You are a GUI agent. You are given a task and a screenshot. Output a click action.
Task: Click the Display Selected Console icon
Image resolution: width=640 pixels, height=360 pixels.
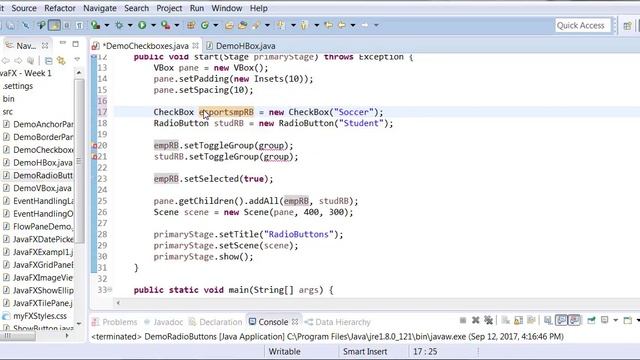[x=604, y=320]
